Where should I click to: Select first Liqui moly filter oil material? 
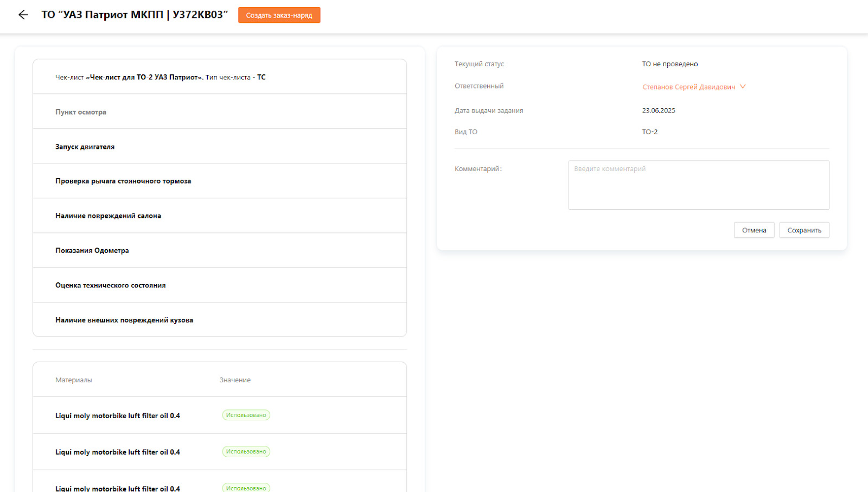(118, 415)
